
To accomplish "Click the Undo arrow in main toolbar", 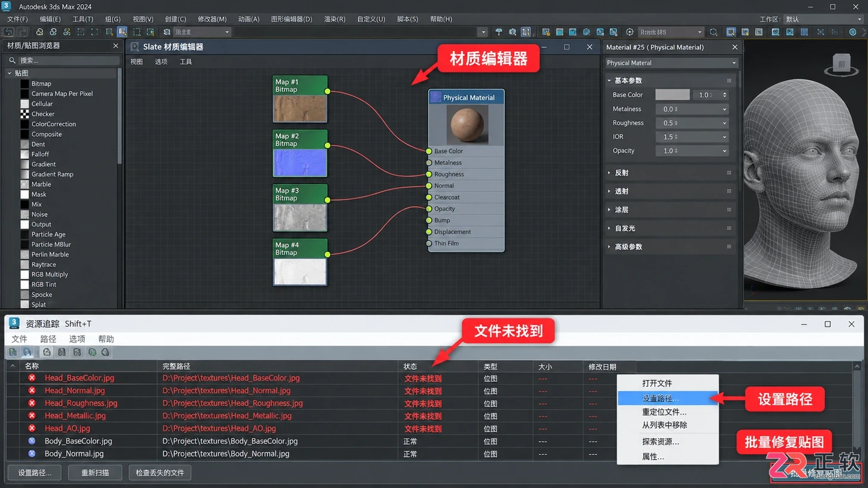I will click(x=9, y=32).
